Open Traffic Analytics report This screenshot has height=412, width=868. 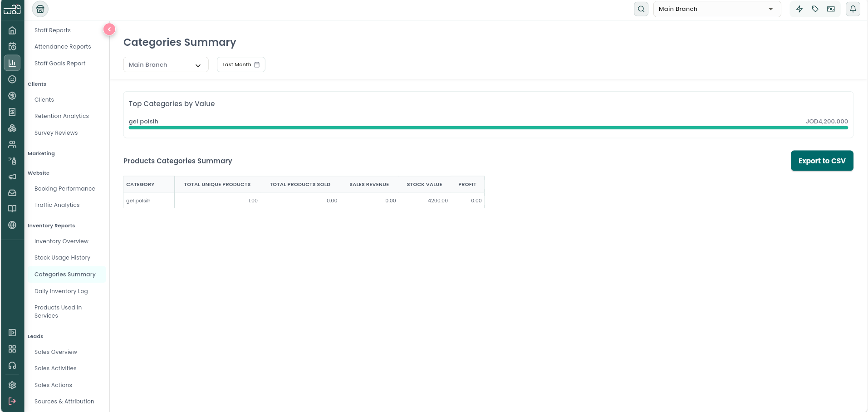pyautogui.click(x=57, y=205)
